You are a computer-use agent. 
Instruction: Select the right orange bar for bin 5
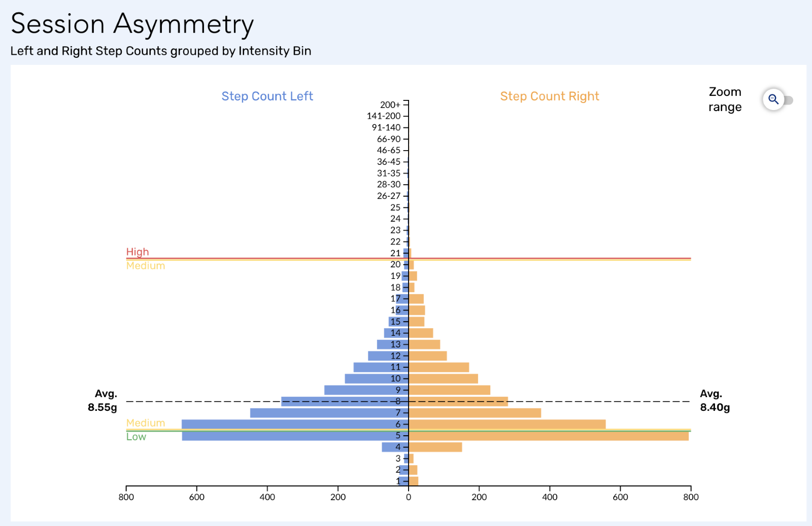click(549, 436)
